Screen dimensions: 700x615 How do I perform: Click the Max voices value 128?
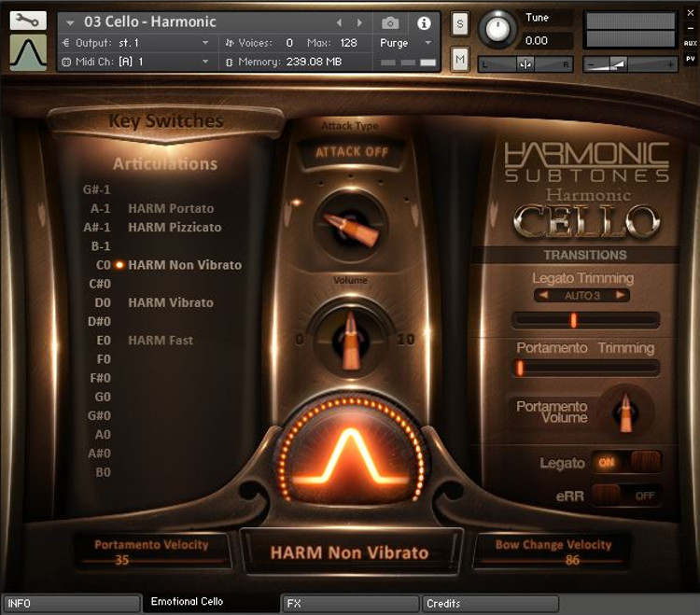[348, 43]
